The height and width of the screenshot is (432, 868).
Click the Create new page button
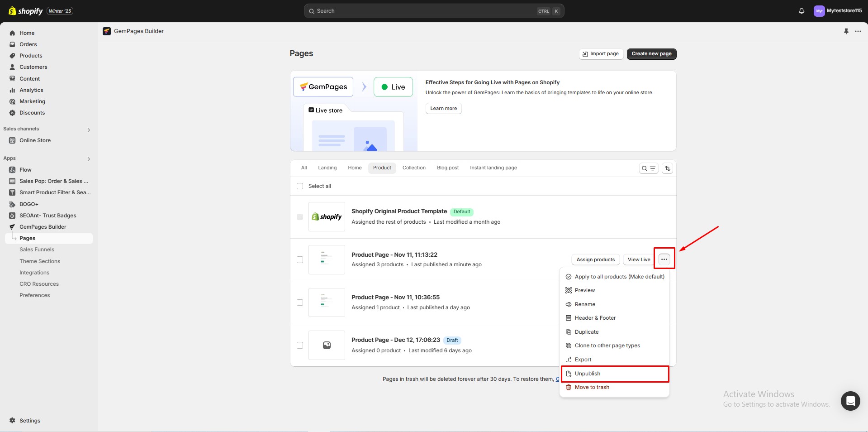pos(651,54)
